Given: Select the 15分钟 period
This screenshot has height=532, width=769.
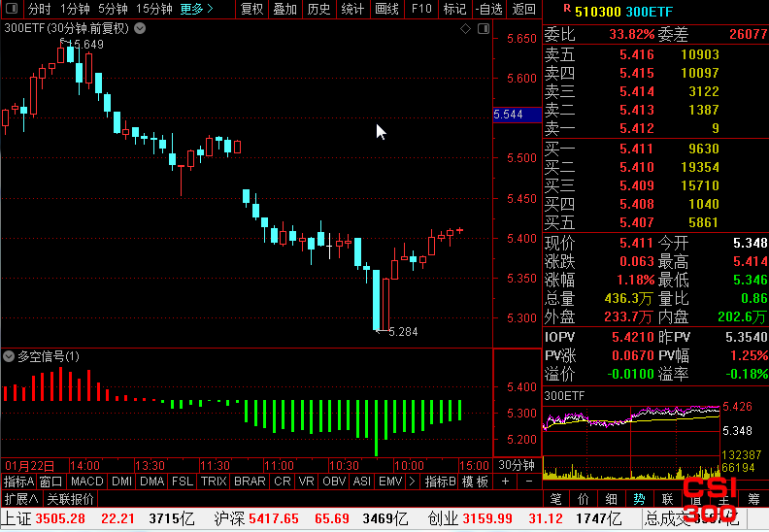Looking at the screenshot, I should click(154, 9).
